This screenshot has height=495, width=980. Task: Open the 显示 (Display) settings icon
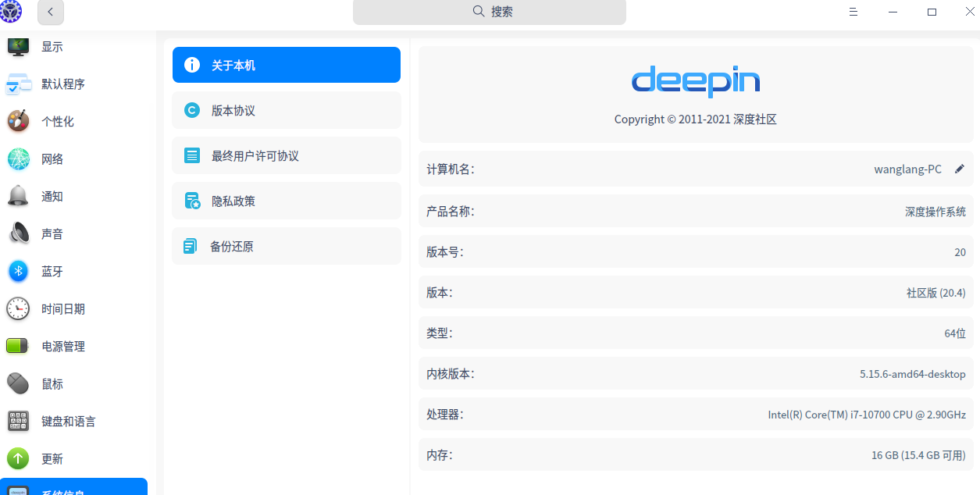coord(17,46)
